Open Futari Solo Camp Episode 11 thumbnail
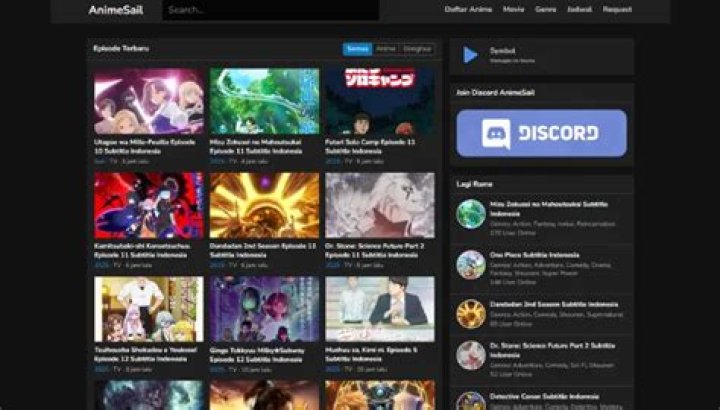This screenshot has height=410, width=720. (x=380, y=101)
